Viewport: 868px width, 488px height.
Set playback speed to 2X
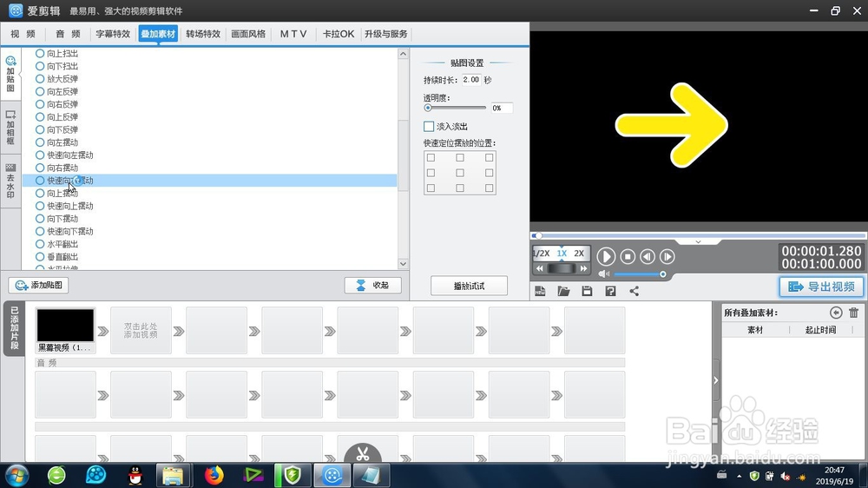coord(579,254)
